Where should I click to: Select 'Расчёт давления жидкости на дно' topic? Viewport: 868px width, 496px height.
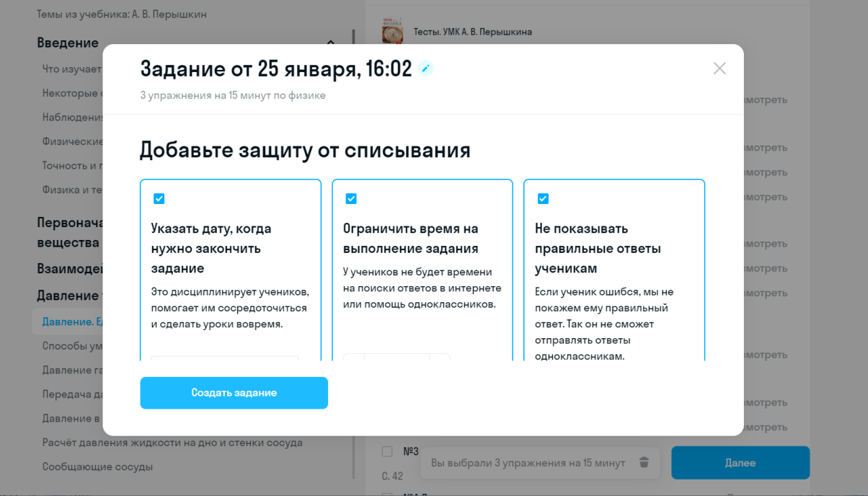coord(172,443)
